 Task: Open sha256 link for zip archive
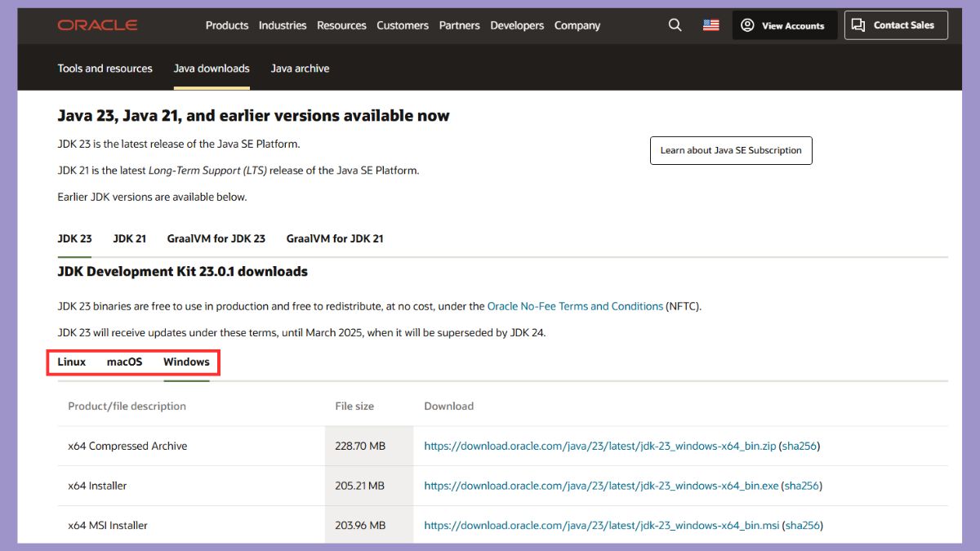click(800, 447)
